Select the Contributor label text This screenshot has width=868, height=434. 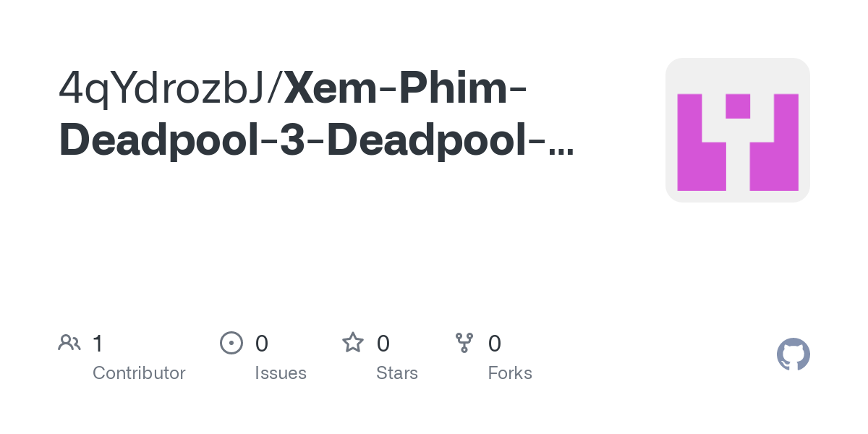(x=139, y=373)
